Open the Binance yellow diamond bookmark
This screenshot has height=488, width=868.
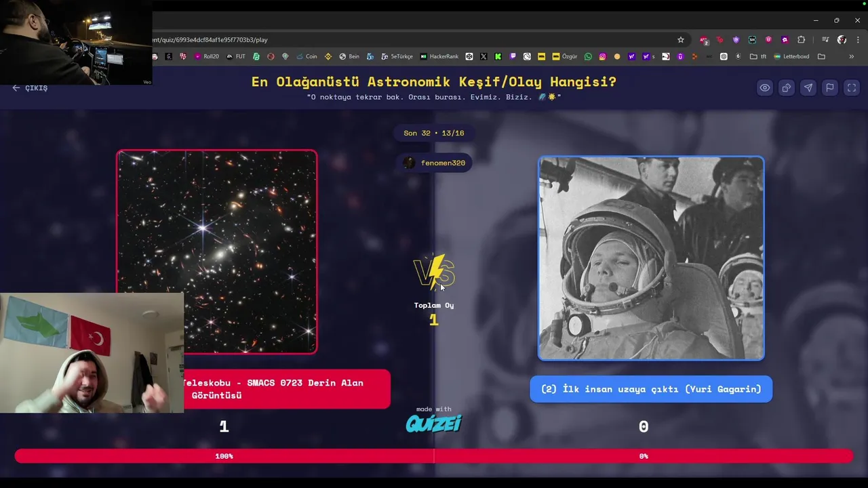(x=328, y=56)
